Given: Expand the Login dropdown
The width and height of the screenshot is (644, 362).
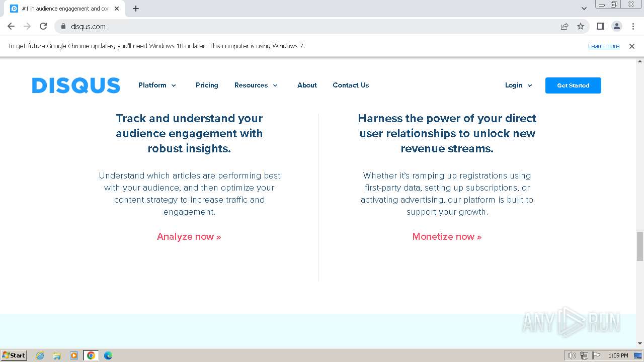Looking at the screenshot, I should [x=519, y=85].
